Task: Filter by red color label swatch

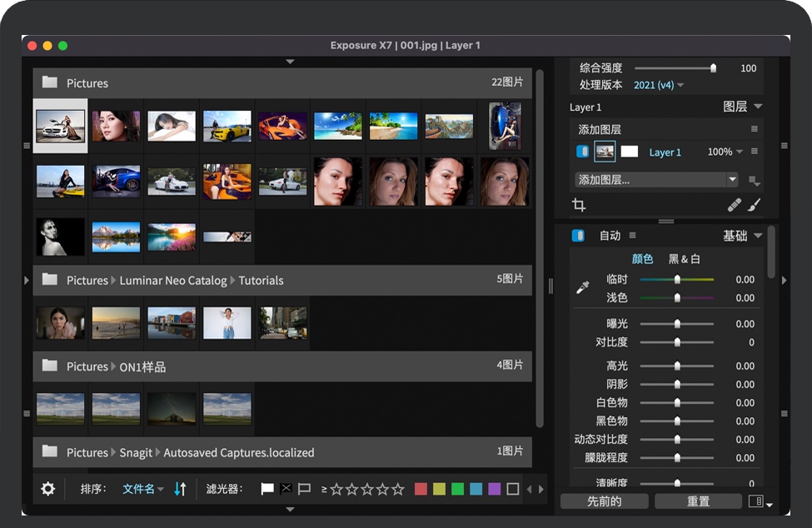Action: tap(421, 489)
